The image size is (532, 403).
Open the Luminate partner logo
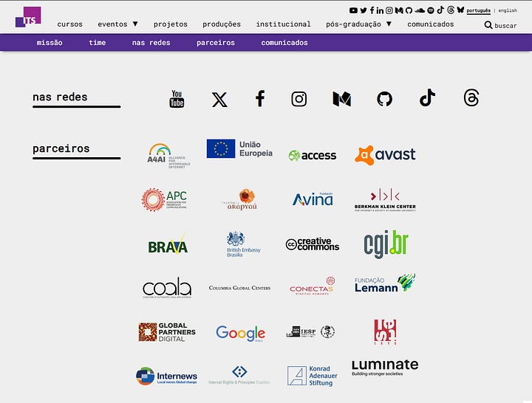coord(385,368)
